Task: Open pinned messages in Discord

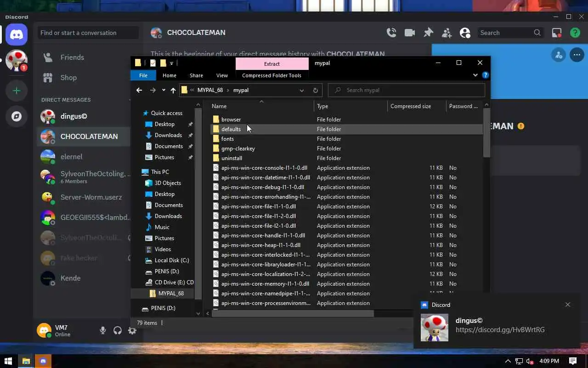Action: (428, 33)
